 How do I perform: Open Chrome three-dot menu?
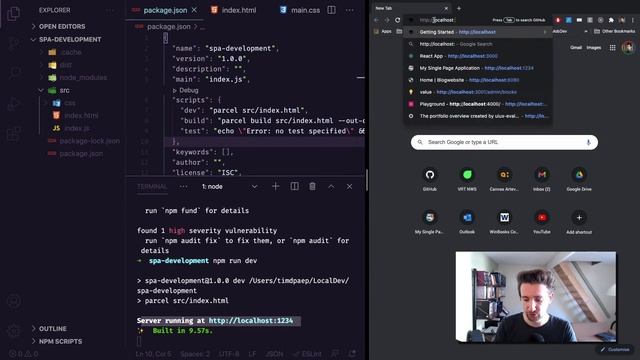click(x=633, y=20)
